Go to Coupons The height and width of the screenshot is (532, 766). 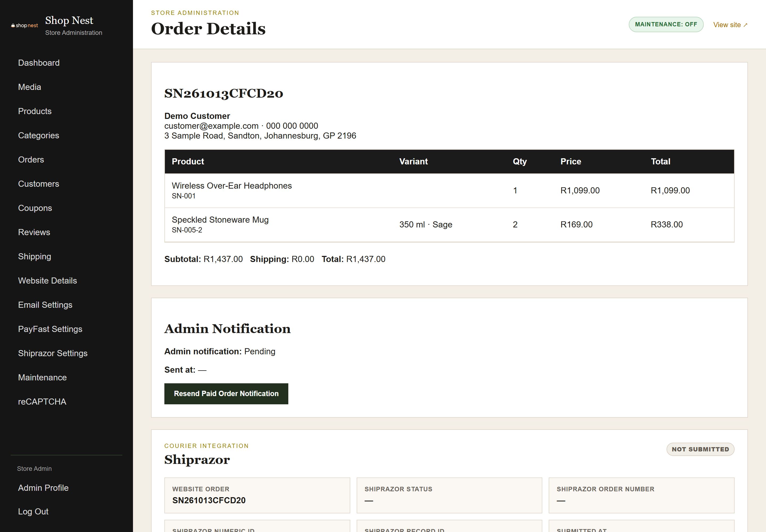pos(35,208)
